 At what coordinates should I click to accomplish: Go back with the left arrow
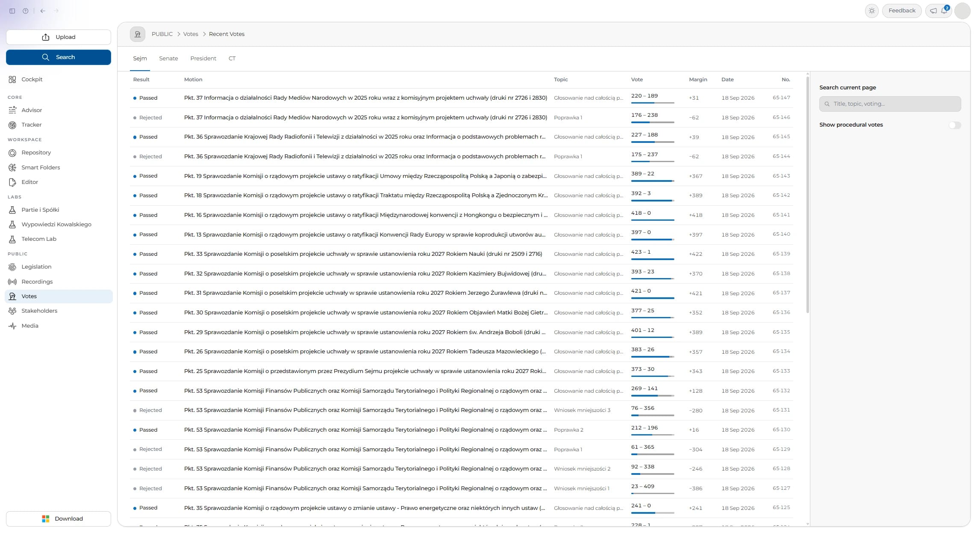click(43, 11)
